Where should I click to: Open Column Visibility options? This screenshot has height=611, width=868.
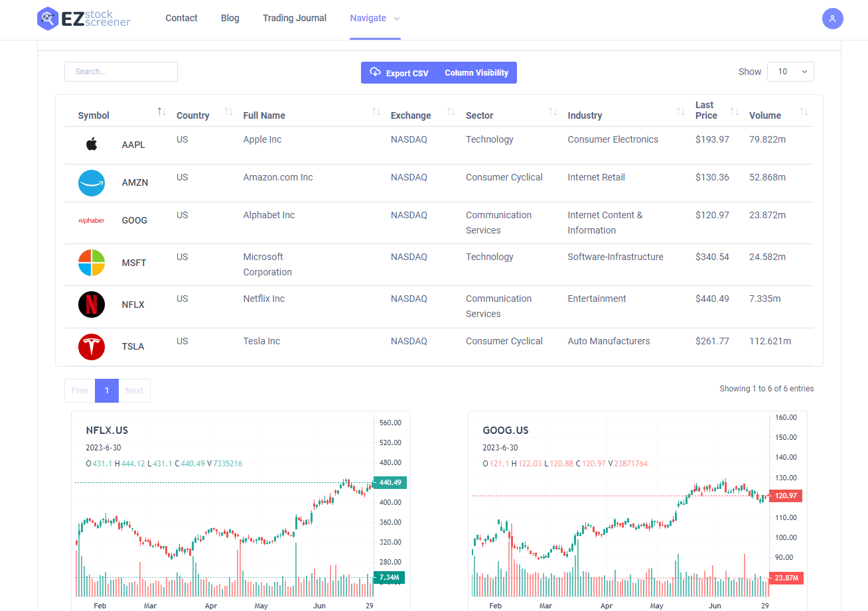(x=476, y=73)
